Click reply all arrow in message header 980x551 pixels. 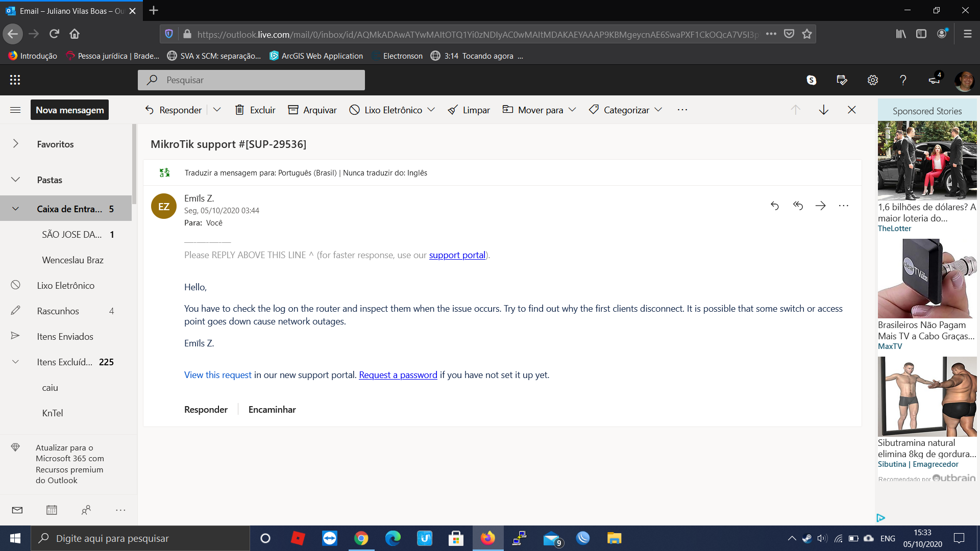pyautogui.click(x=798, y=206)
